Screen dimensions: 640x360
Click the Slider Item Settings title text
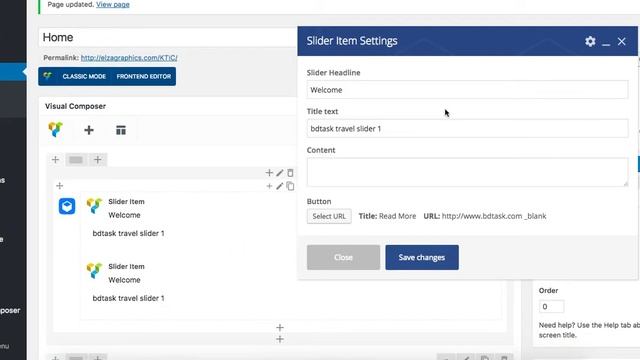(x=352, y=41)
